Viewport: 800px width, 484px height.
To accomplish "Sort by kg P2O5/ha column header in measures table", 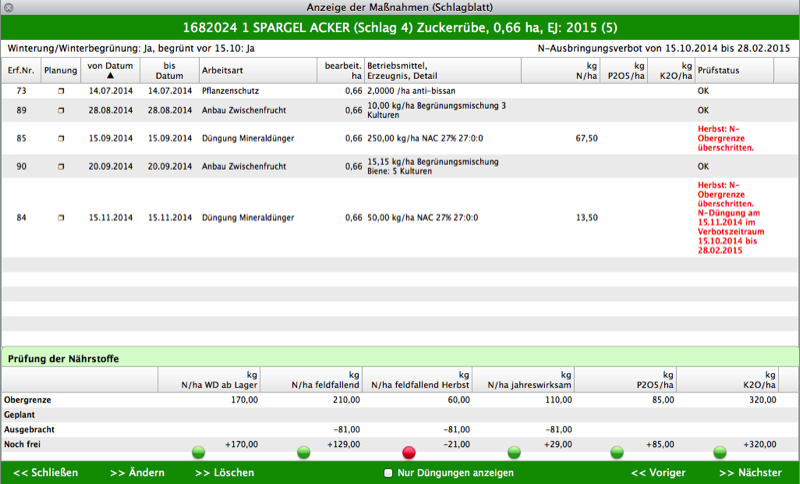I will click(x=624, y=70).
